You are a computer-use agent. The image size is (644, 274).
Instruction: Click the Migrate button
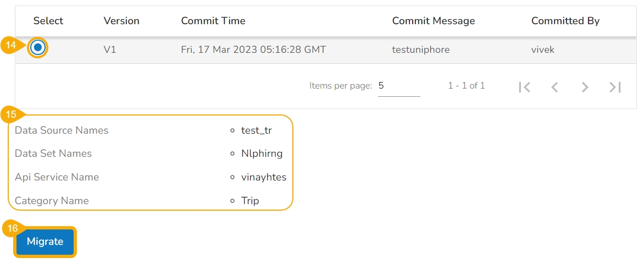point(45,242)
